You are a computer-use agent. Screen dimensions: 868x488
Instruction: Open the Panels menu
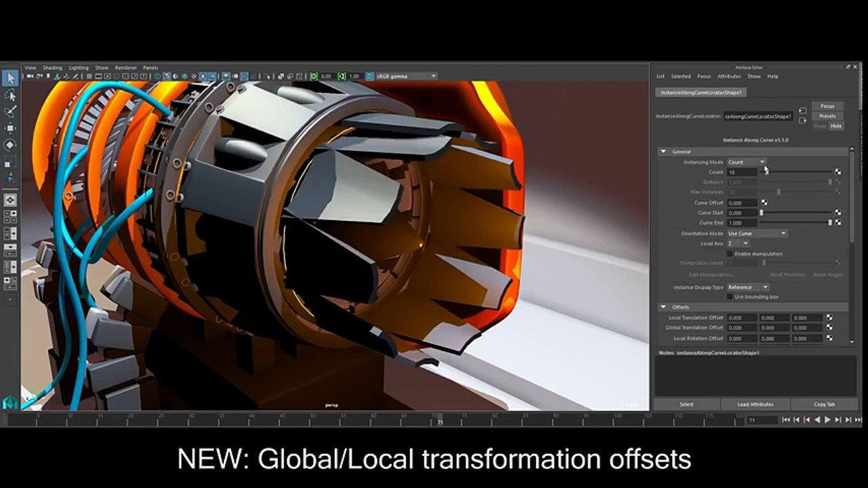click(150, 68)
